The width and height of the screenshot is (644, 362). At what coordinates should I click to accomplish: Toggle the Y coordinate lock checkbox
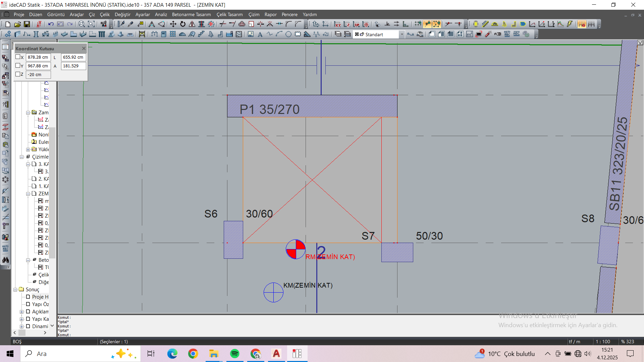coord(18,66)
